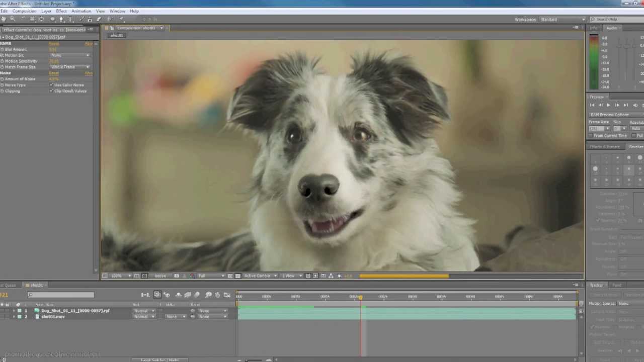Open the viewer magnification 100% dropdown
Viewport: 644px width, 362px height.
coord(120,276)
